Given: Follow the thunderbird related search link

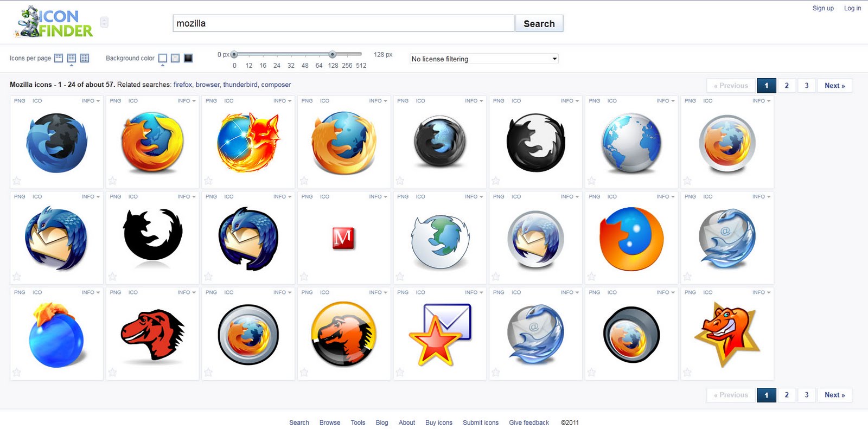Looking at the screenshot, I should point(240,85).
